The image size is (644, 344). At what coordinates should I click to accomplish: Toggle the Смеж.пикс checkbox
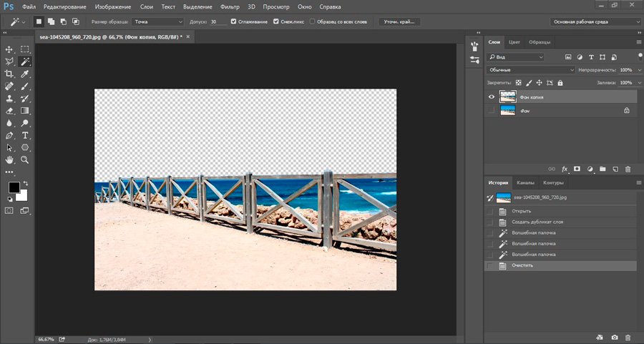pyautogui.click(x=276, y=22)
